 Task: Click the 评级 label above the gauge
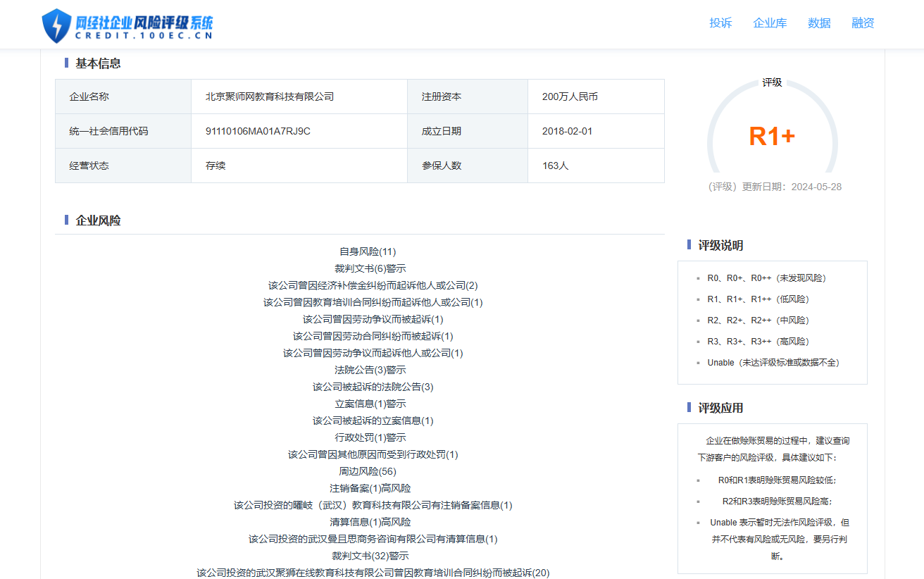[772, 82]
